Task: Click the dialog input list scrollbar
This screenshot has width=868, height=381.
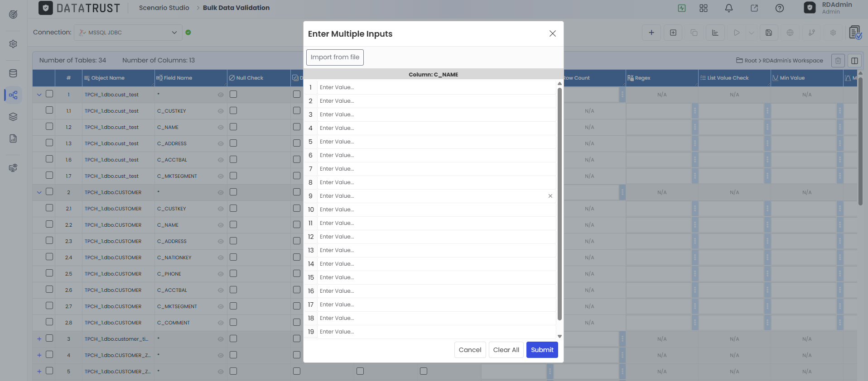Action: click(559, 204)
